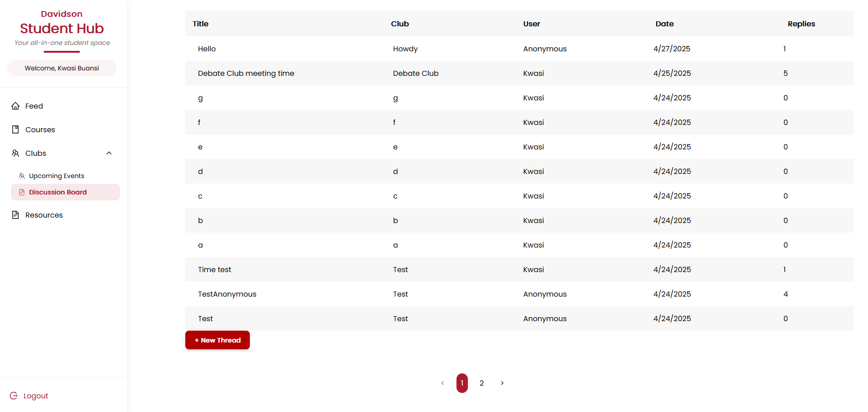The height and width of the screenshot is (412, 868).
Task: Open page 2 of threads
Action: [482, 383]
